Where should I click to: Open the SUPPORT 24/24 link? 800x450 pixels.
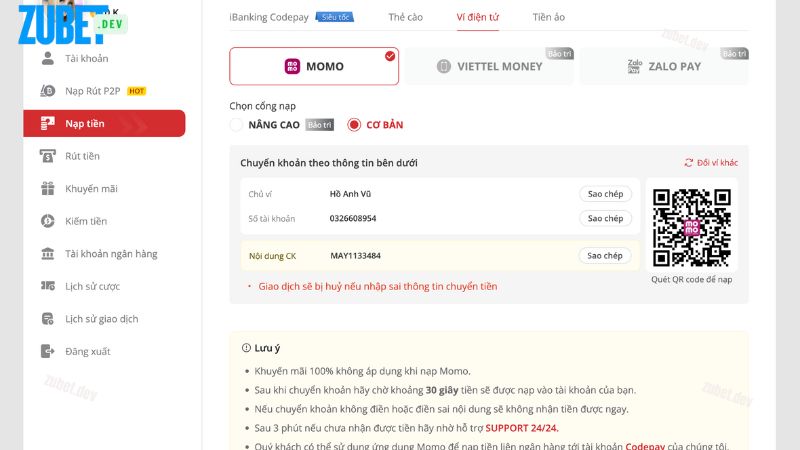pyautogui.click(x=522, y=428)
